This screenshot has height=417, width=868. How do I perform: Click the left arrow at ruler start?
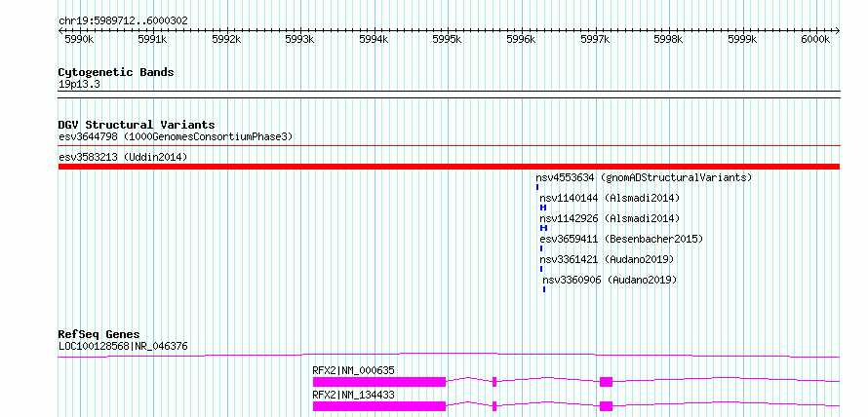tap(60, 30)
